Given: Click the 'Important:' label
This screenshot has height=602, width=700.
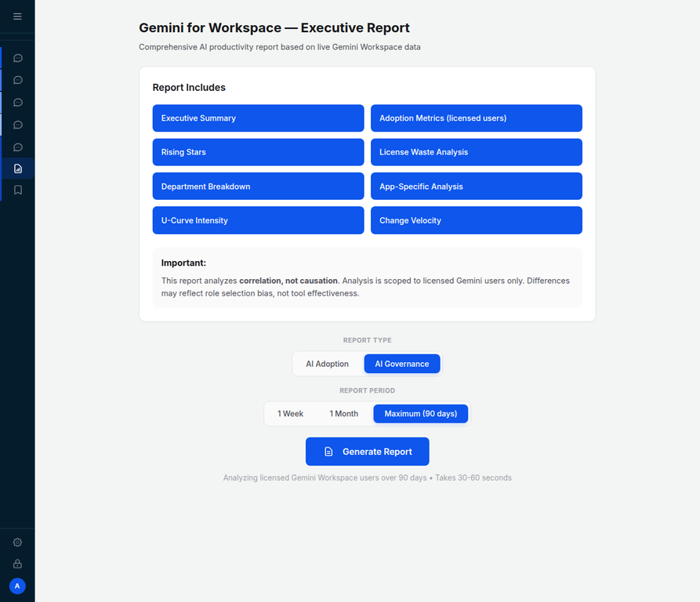Looking at the screenshot, I should click(183, 263).
